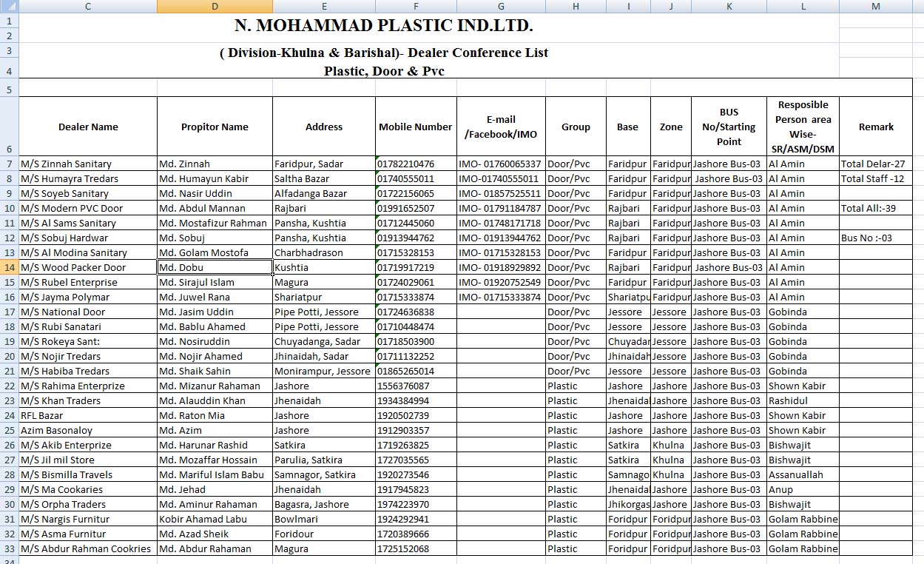Select the column M header

pos(876,7)
